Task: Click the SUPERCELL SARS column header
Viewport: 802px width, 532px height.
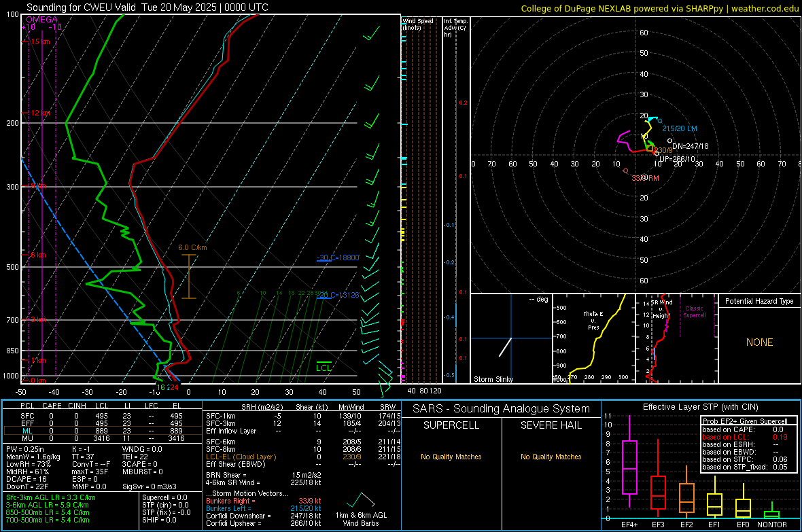Action: coord(451,425)
